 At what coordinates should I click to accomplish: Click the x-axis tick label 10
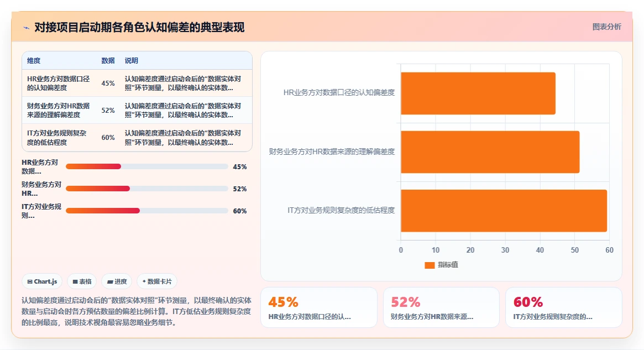[436, 250]
